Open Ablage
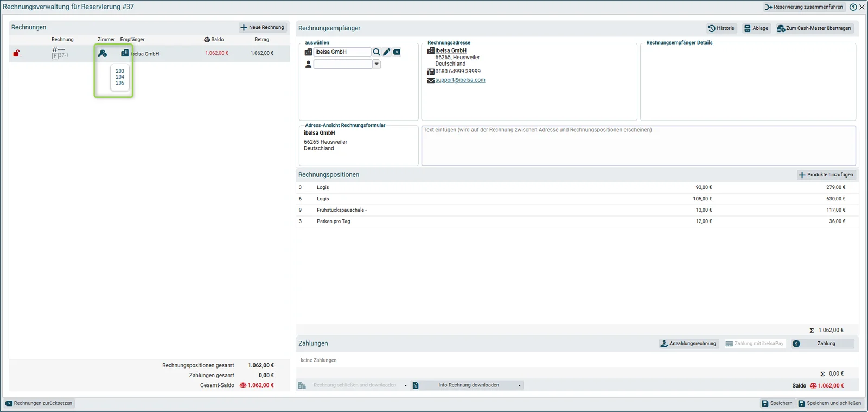Viewport: 868px width, 412px height. [x=756, y=28]
